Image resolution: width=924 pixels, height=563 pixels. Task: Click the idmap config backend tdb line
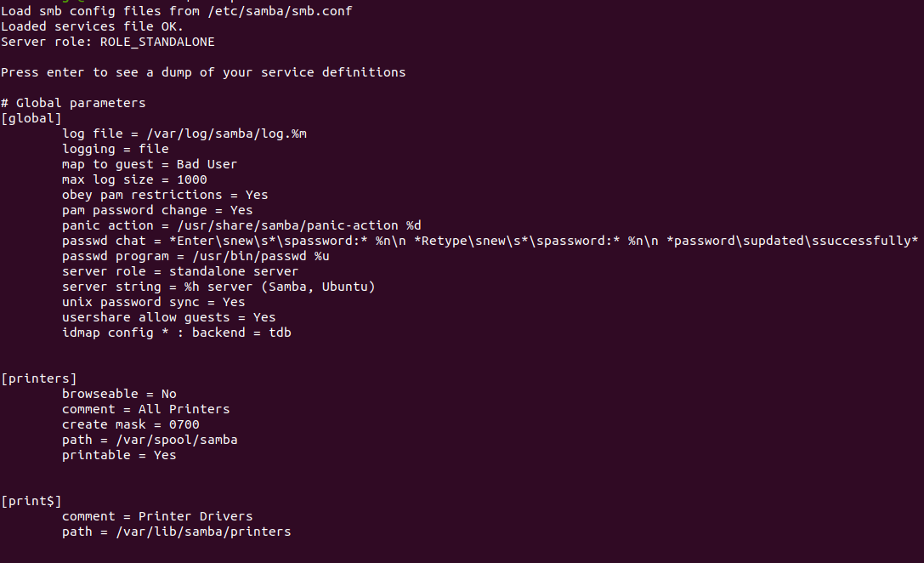[x=177, y=333]
